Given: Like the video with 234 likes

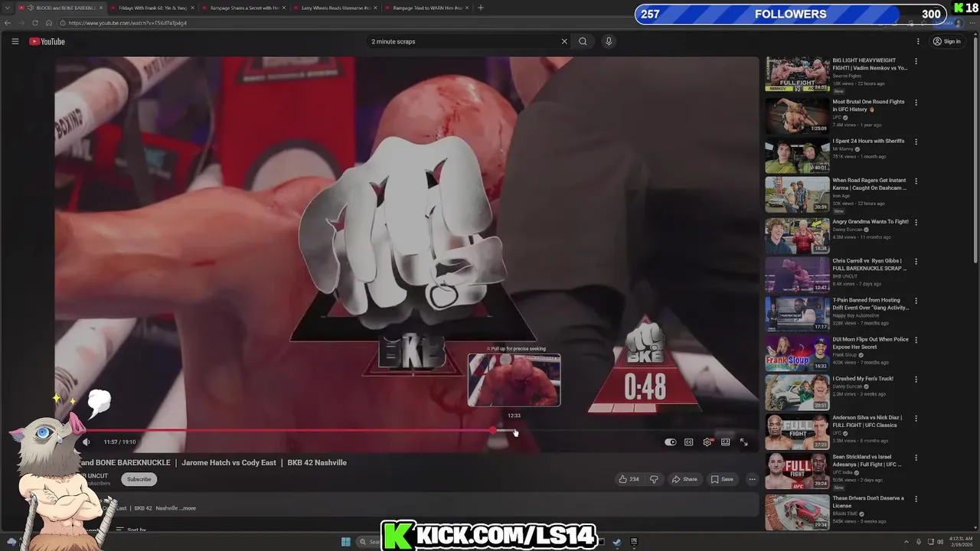Looking at the screenshot, I should [x=629, y=479].
